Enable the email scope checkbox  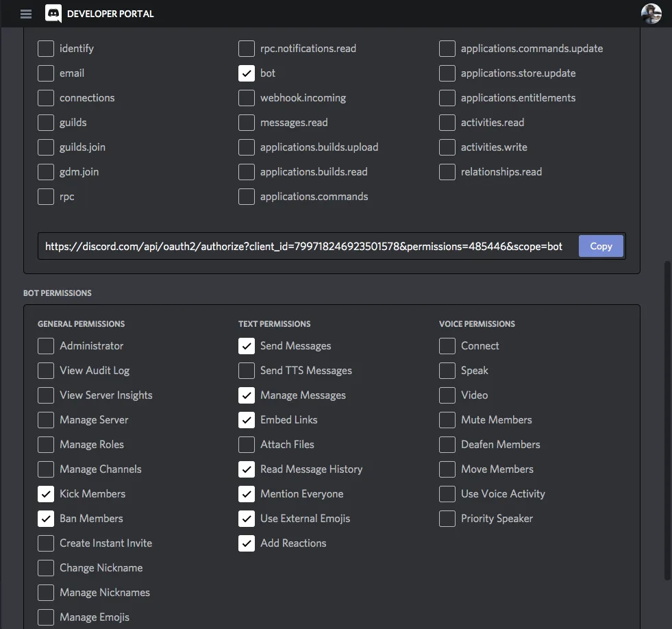coord(45,73)
